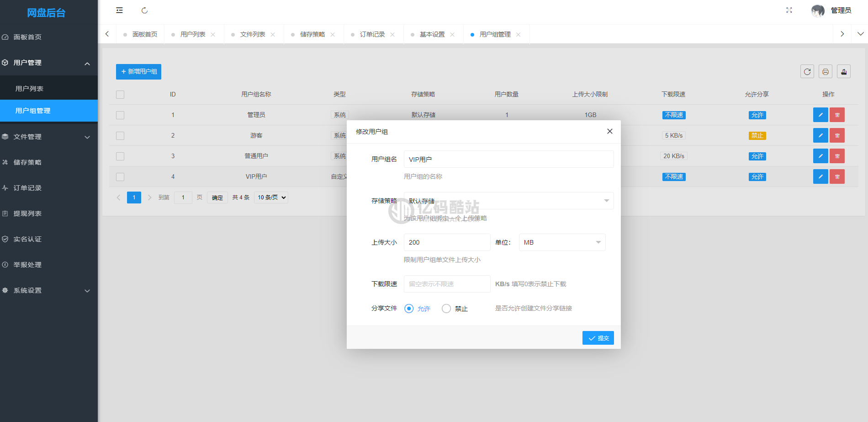Delete the VIP用户 group row
The height and width of the screenshot is (422, 868).
coord(837,176)
